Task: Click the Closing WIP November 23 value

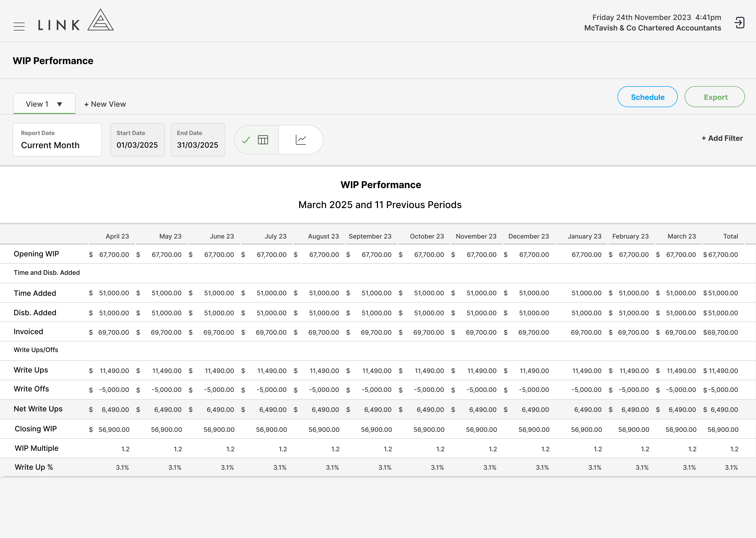Action: pyautogui.click(x=482, y=430)
